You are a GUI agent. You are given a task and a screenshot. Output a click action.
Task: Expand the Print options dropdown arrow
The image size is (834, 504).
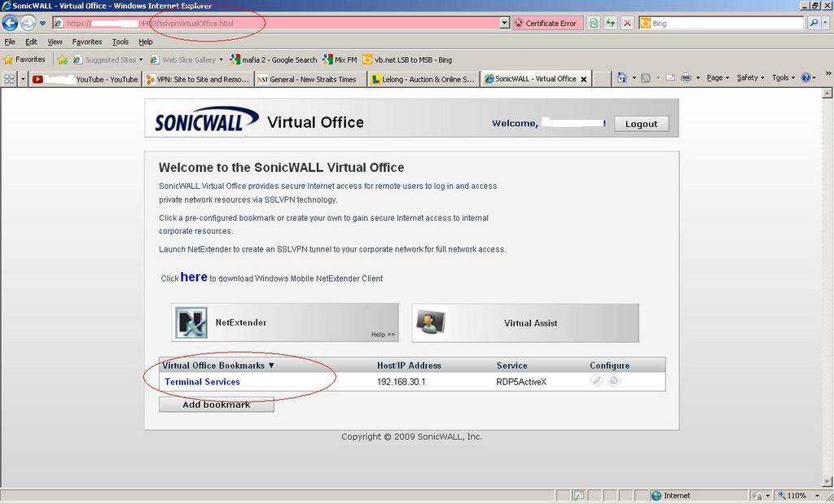click(698, 78)
